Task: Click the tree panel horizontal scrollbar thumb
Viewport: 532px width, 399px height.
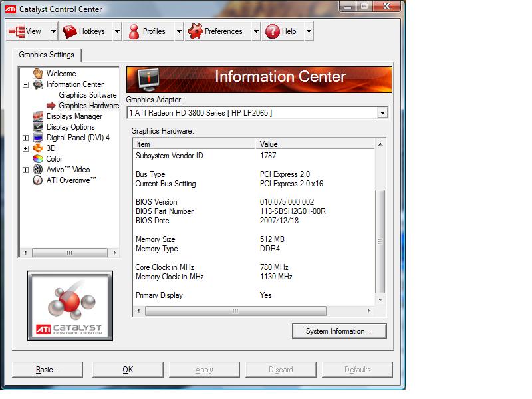Action: click(x=70, y=253)
